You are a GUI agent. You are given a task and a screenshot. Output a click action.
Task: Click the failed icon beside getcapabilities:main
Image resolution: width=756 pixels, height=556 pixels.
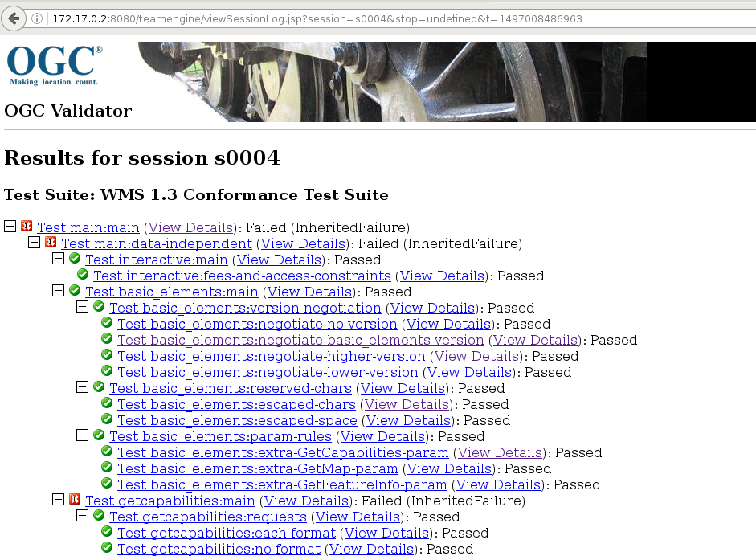[x=75, y=499]
